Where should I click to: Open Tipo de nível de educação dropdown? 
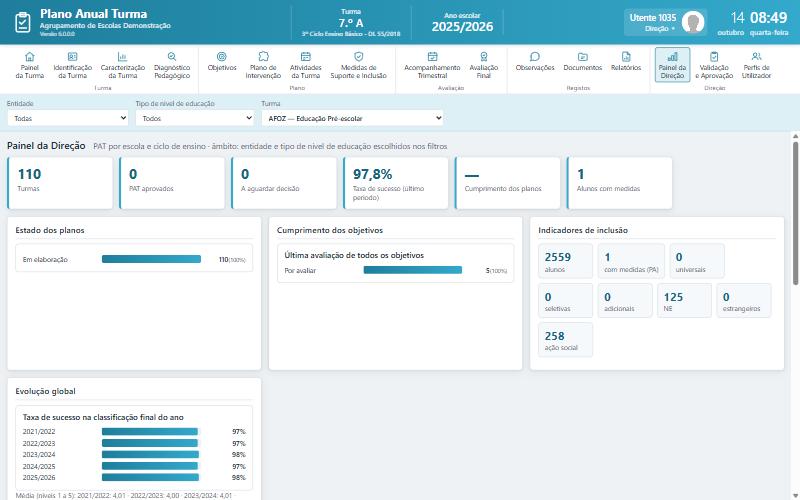(195, 118)
